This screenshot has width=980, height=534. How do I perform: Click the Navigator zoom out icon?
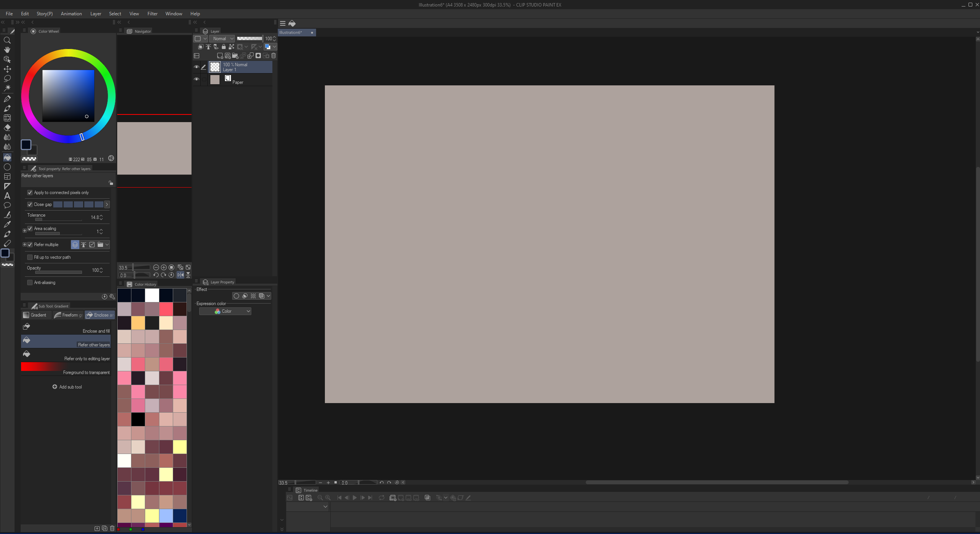click(x=156, y=268)
